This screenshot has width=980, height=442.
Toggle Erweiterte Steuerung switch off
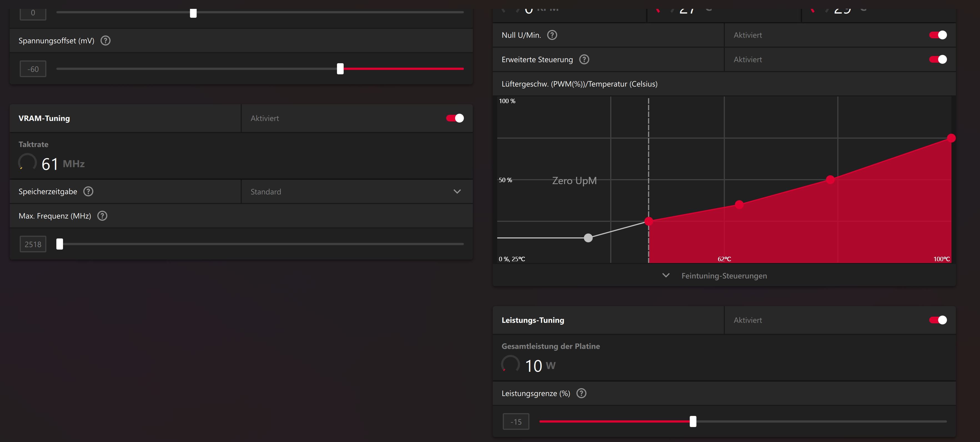[x=938, y=59]
